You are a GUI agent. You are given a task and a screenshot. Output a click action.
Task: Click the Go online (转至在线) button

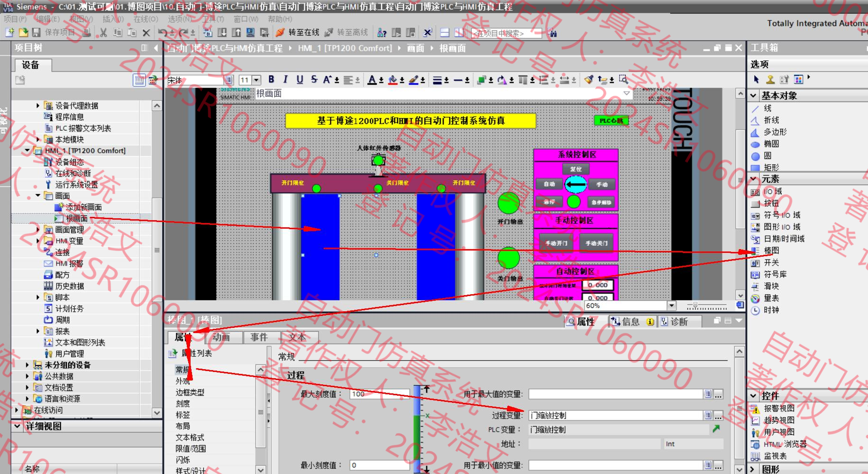pos(298,32)
